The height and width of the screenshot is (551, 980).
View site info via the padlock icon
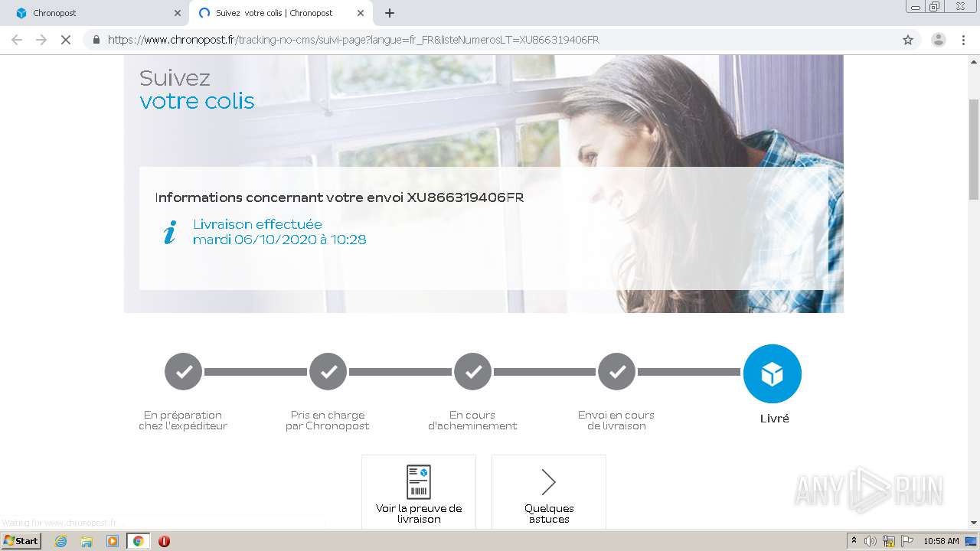[x=96, y=40]
